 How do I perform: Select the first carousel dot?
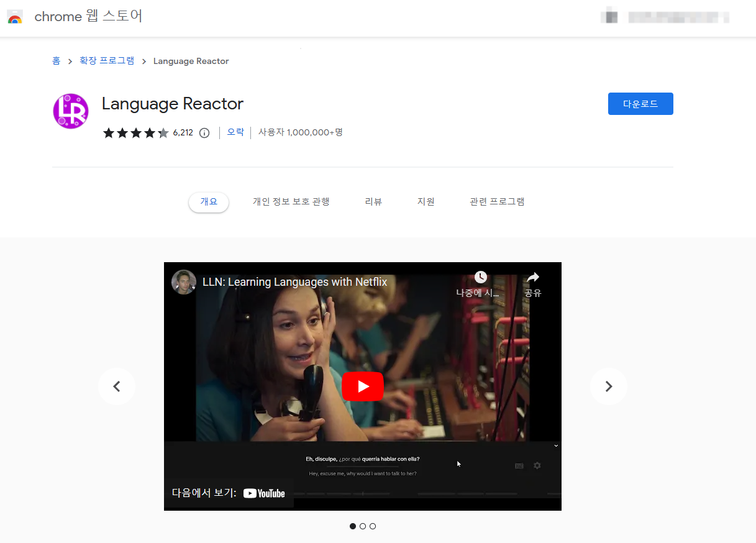353,526
